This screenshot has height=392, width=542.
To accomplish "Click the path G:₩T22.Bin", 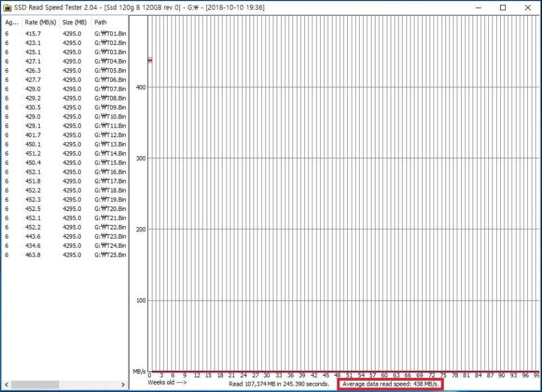I will click(110, 227).
